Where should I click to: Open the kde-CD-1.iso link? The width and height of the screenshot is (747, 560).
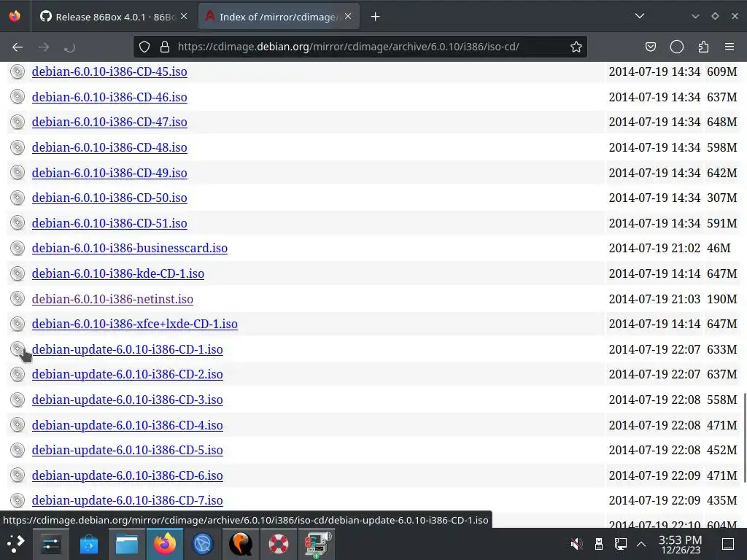(118, 274)
